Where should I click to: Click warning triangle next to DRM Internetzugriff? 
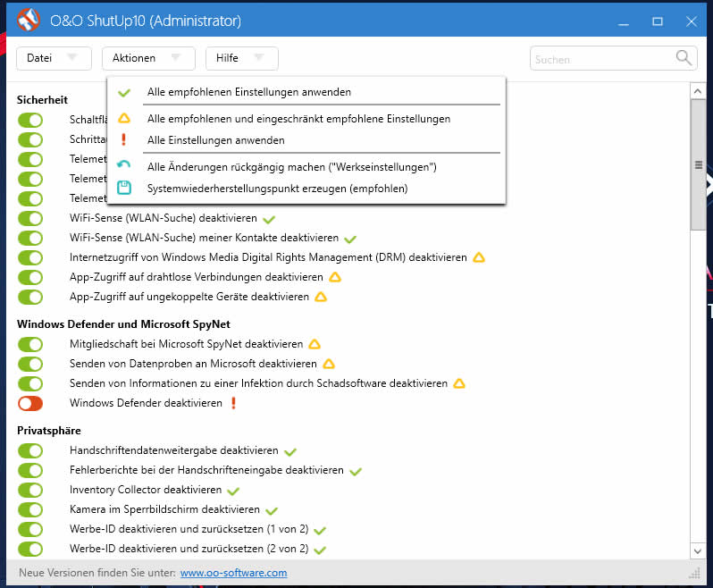click(479, 257)
